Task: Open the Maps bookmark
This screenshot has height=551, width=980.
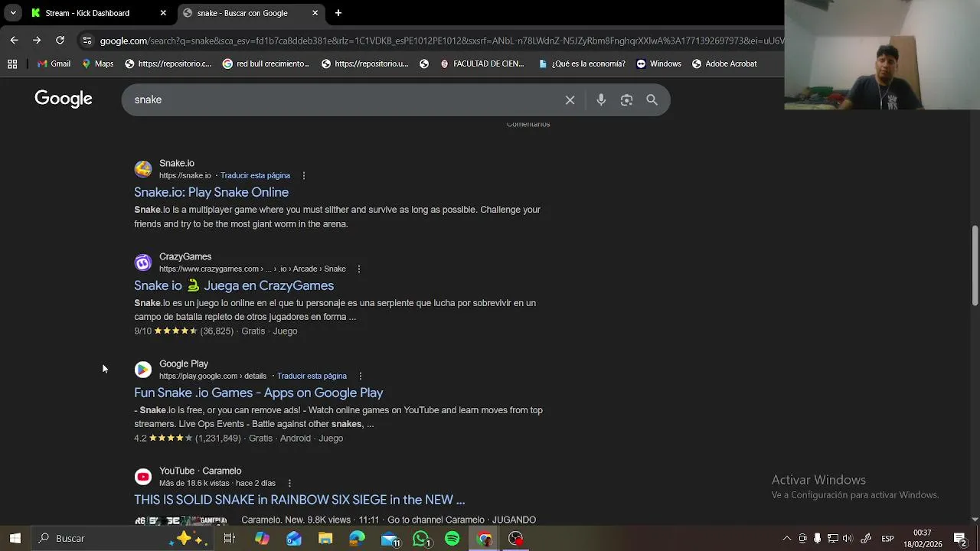Action: pyautogui.click(x=97, y=64)
